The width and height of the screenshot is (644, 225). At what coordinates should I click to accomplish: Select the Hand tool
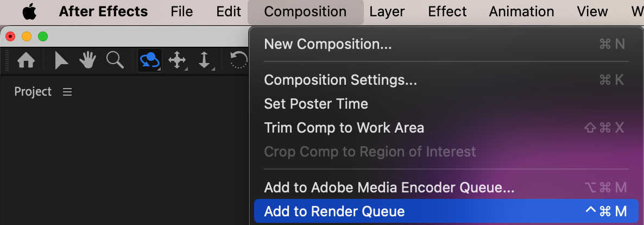click(88, 60)
